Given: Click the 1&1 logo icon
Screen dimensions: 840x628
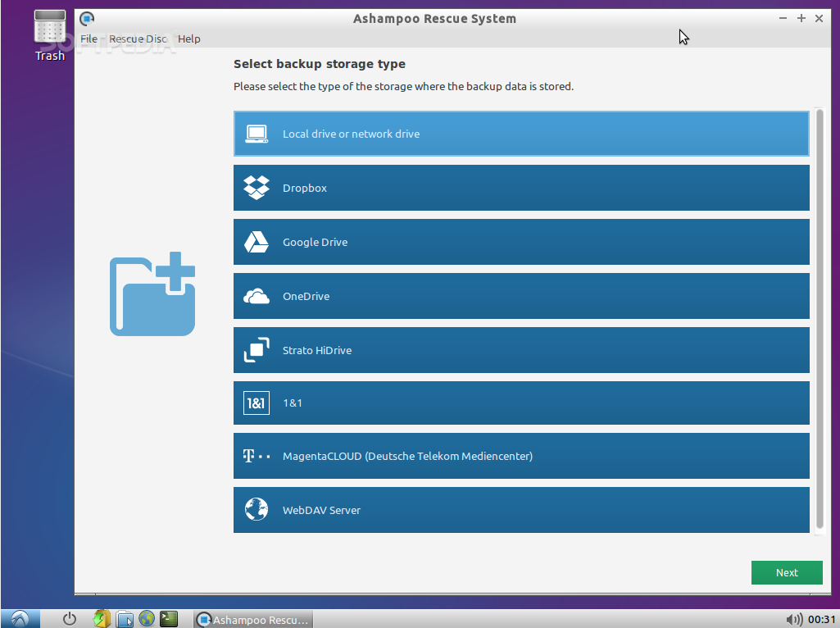Looking at the screenshot, I should click(x=257, y=403).
